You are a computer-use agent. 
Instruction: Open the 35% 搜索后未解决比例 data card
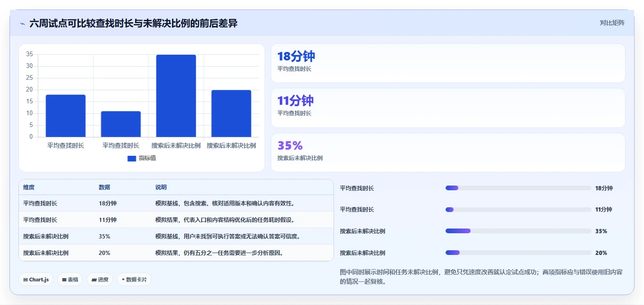448,152
